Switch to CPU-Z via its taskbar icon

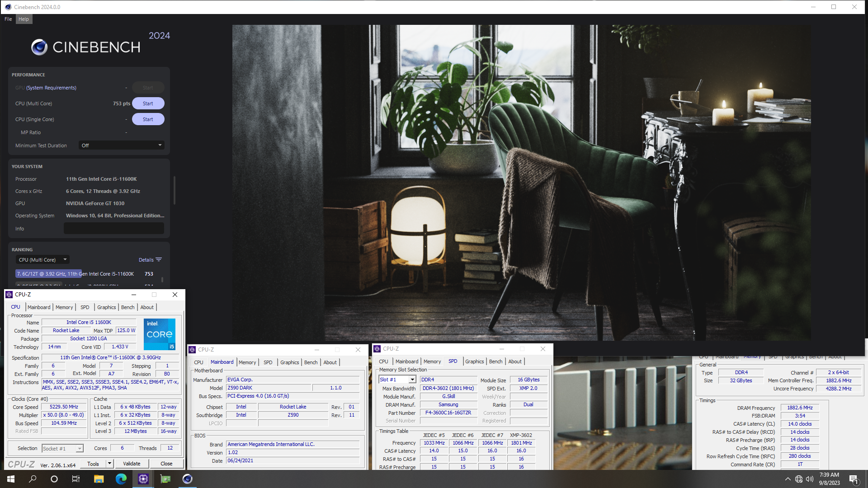point(143,479)
